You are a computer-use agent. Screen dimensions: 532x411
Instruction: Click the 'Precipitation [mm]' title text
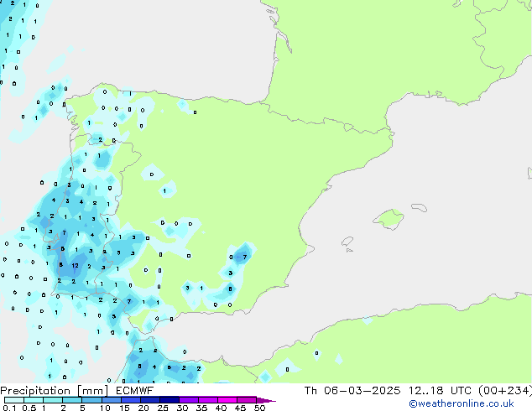pyautogui.click(x=55, y=391)
